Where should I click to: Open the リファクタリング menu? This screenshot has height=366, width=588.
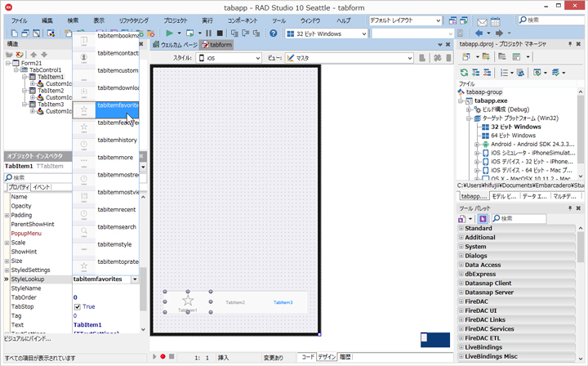133,20
